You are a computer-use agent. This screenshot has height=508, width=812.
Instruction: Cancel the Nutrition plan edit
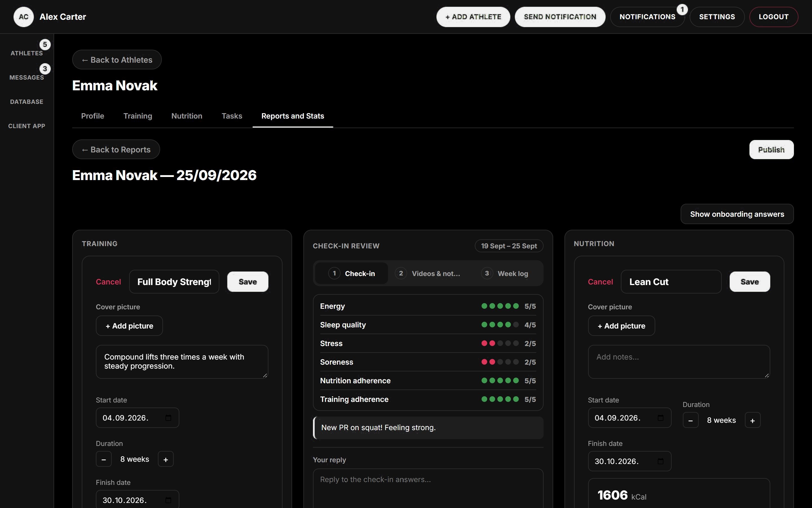600,282
